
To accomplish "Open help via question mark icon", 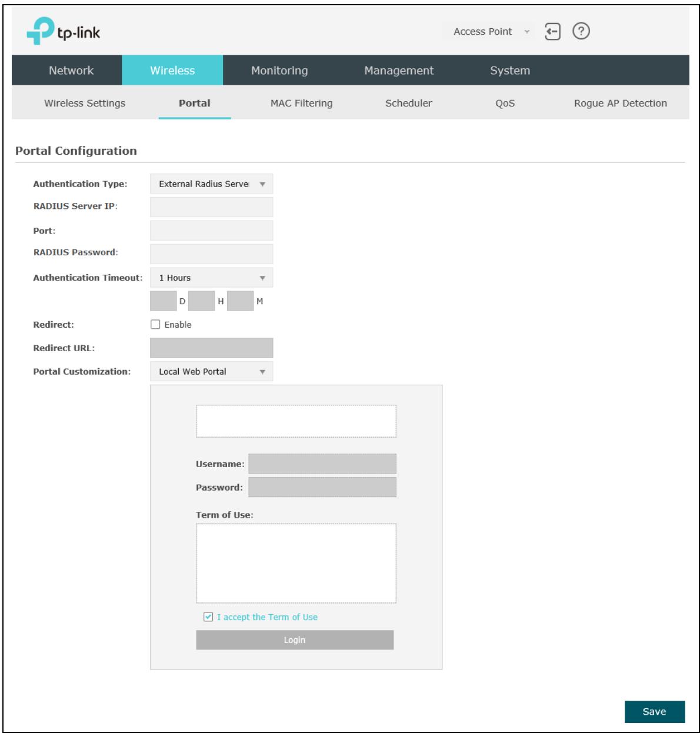I will [x=581, y=32].
